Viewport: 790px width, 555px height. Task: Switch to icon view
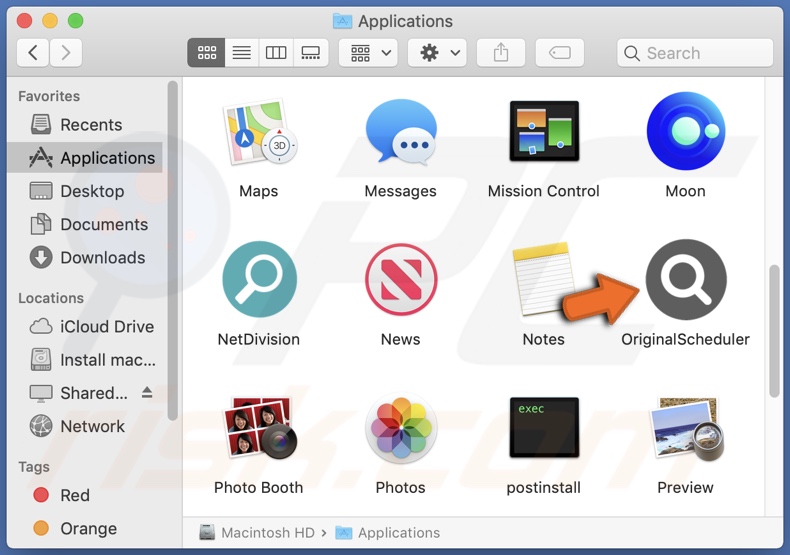pyautogui.click(x=206, y=52)
